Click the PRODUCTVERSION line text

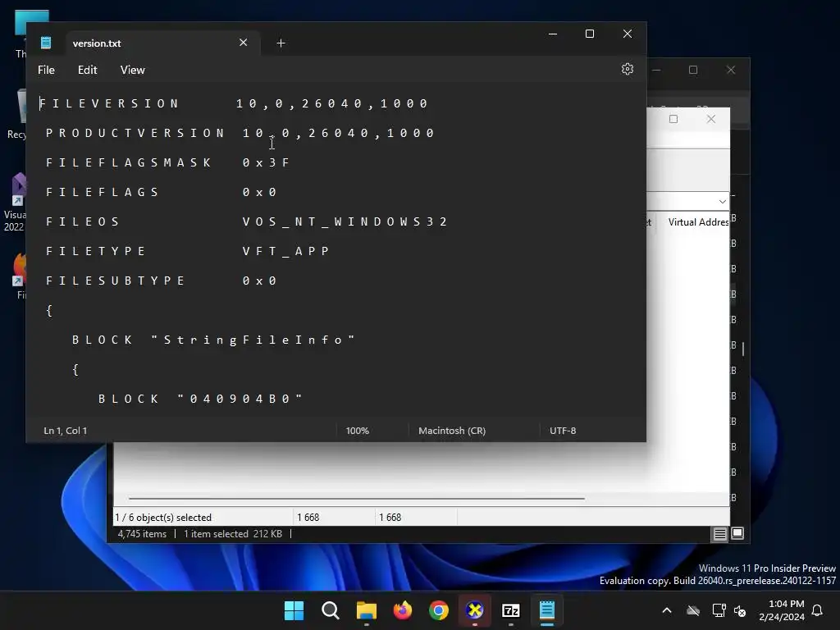[240, 133]
